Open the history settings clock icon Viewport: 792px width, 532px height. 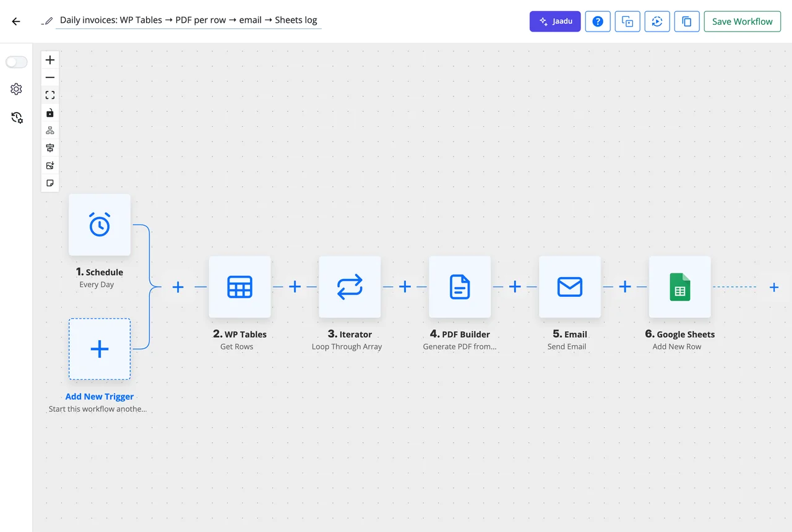(x=17, y=117)
